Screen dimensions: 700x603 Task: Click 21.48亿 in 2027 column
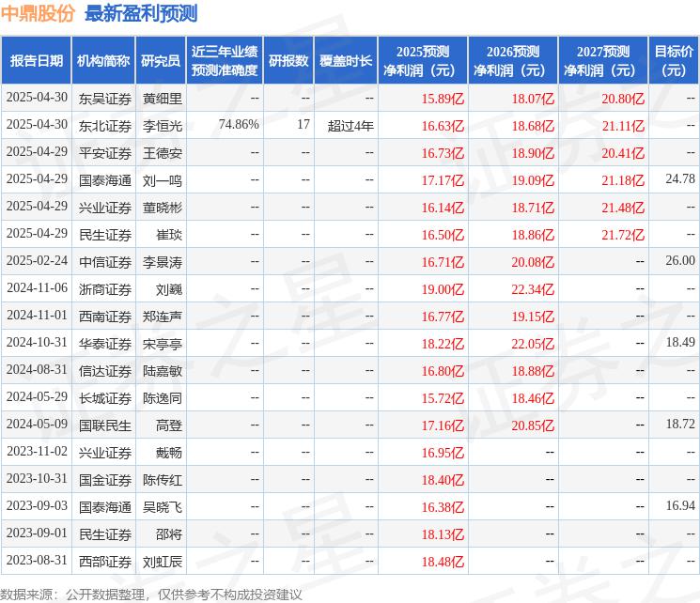(623, 208)
